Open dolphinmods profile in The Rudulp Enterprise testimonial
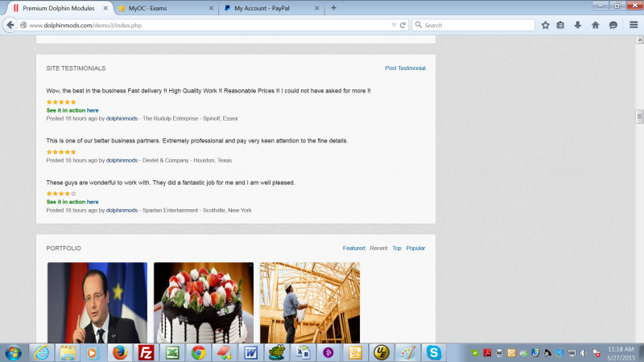 pos(122,118)
